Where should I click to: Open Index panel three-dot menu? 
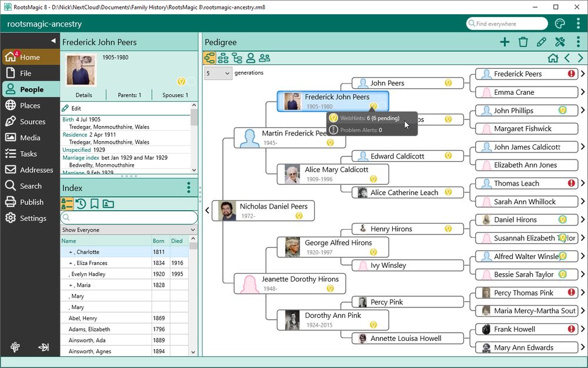click(189, 187)
